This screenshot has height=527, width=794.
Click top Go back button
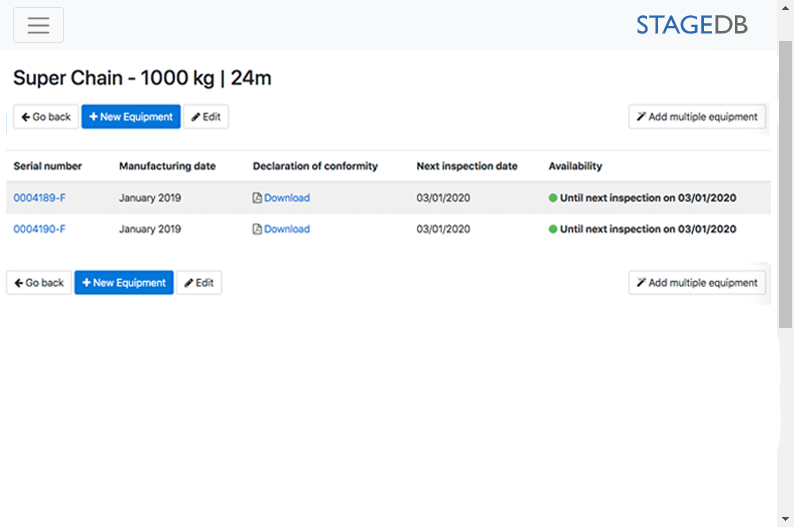(x=46, y=117)
